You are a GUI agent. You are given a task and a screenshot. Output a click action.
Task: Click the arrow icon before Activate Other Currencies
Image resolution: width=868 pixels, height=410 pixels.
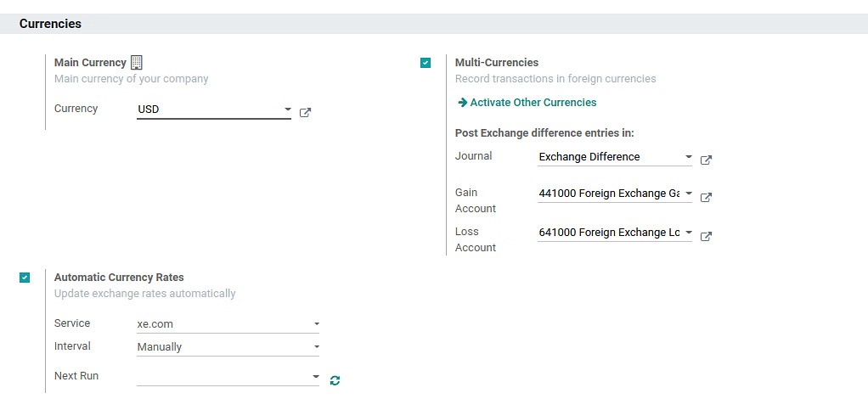coord(462,102)
